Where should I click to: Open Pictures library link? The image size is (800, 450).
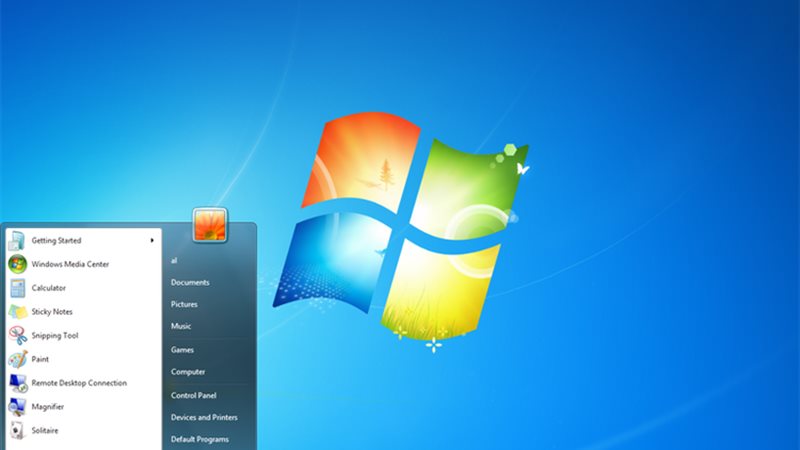(x=184, y=305)
